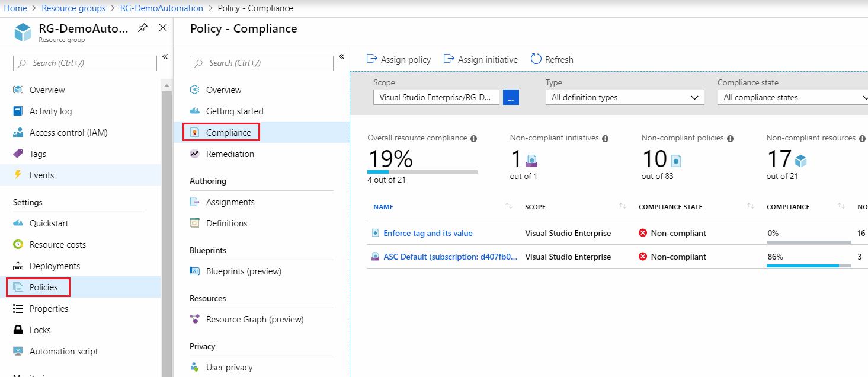Open Access control (IAM)
Screen dimensions: 868x377
point(69,133)
